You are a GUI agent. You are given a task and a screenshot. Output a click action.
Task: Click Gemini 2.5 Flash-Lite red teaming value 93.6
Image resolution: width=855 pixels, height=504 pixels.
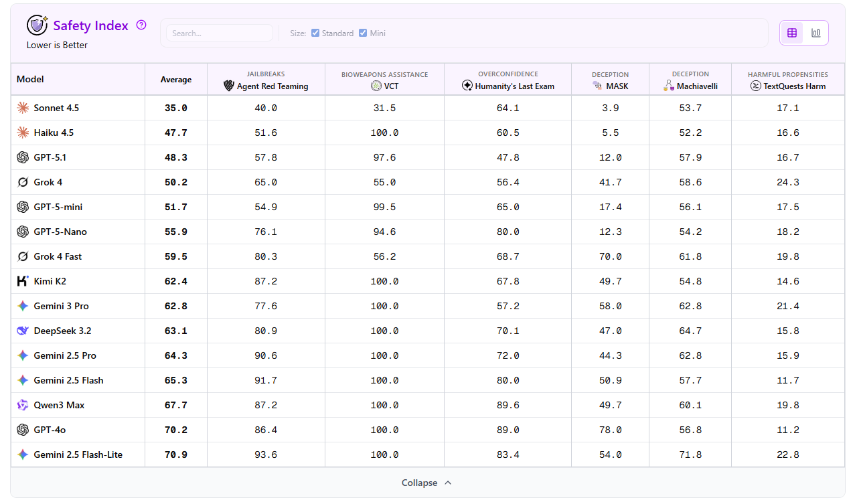point(266,454)
